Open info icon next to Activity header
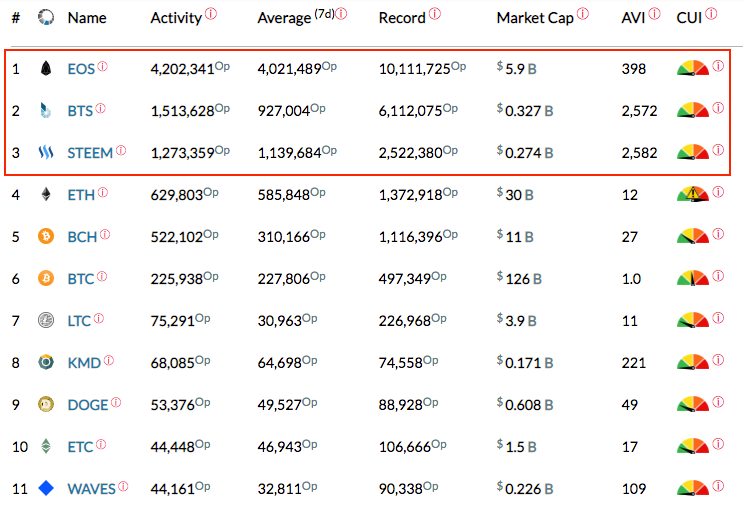Screen dimensions: 744x507 tap(211, 14)
